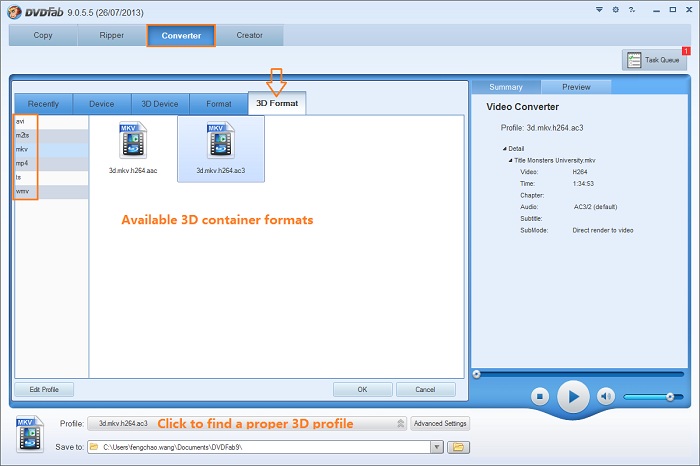Select avi in format list
Screen dimensions: 700x466
(x=52, y=121)
